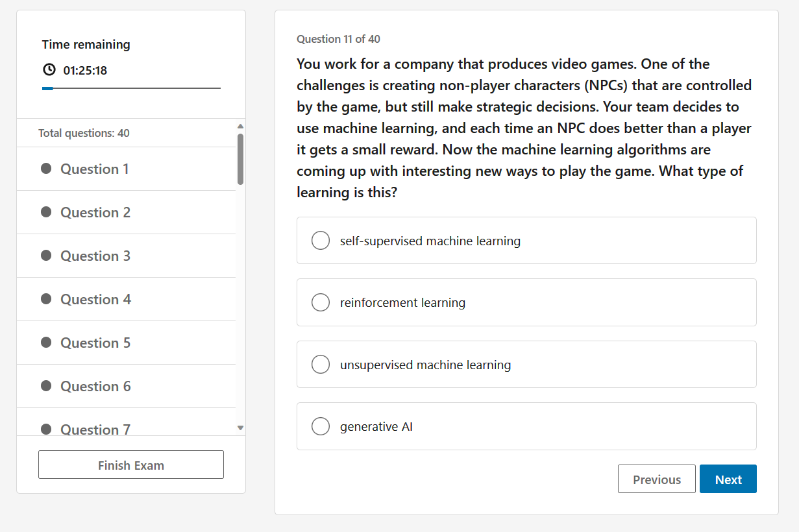The height and width of the screenshot is (532, 799).
Task: Click the status dot next to Question 3
Action: pyautogui.click(x=46, y=256)
